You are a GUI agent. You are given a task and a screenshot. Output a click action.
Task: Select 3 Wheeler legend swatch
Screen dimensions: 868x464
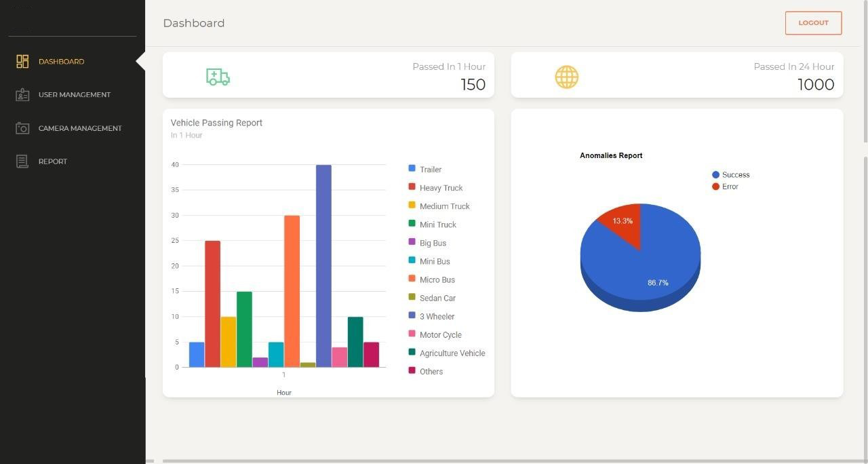(x=412, y=315)
